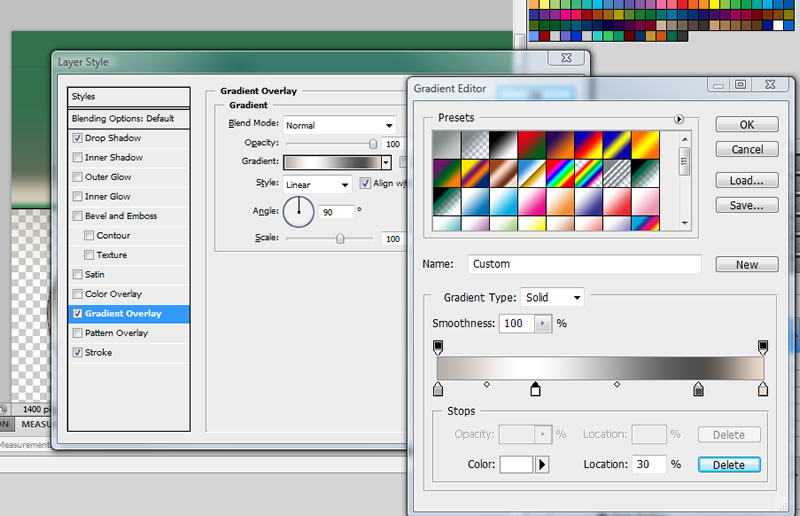Enable the Inner Glow checkbox
The image size is (800, 516).
78,196
